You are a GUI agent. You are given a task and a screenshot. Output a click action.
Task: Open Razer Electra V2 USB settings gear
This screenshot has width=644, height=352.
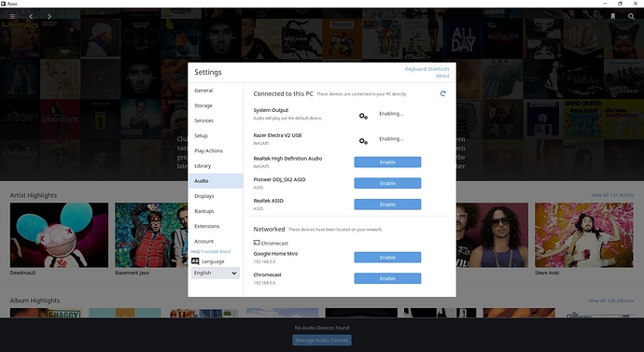pos(363,141)
